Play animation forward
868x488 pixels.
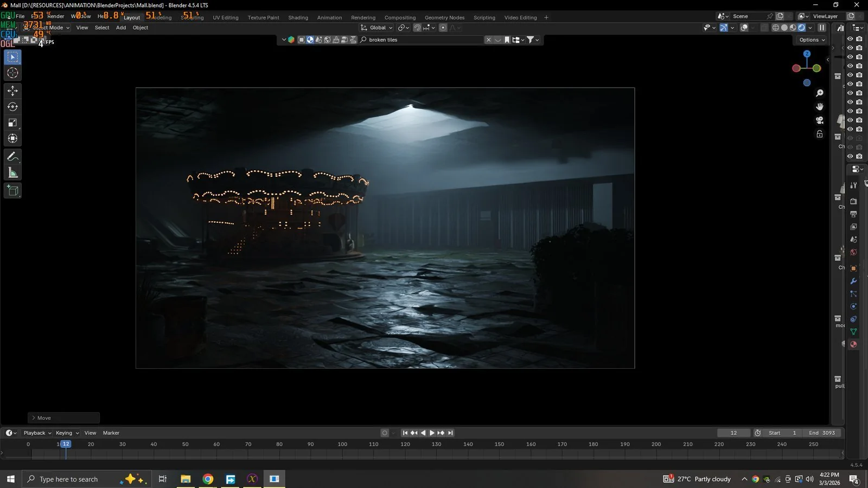pyautogui.click(x=432, y=433)
